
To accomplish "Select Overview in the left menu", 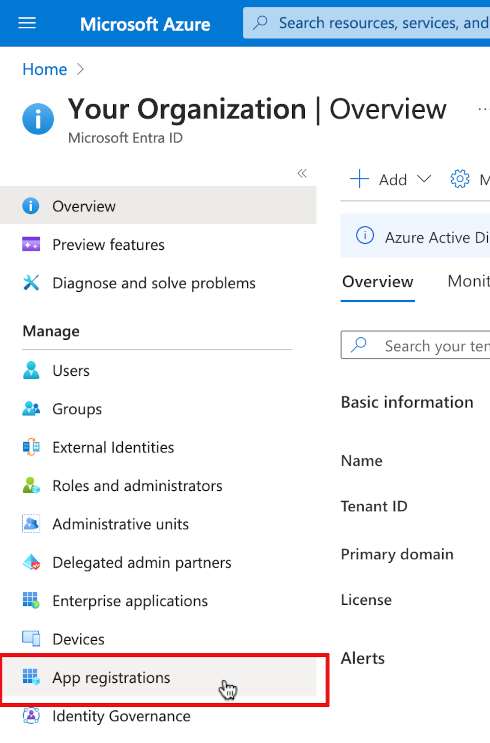I will coord(158,206).
